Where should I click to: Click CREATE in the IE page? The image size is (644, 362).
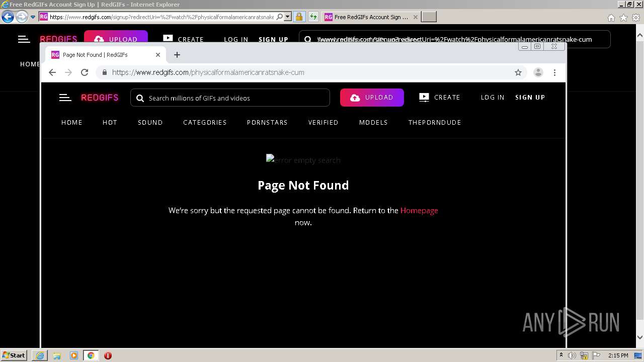tap(183, 39)
